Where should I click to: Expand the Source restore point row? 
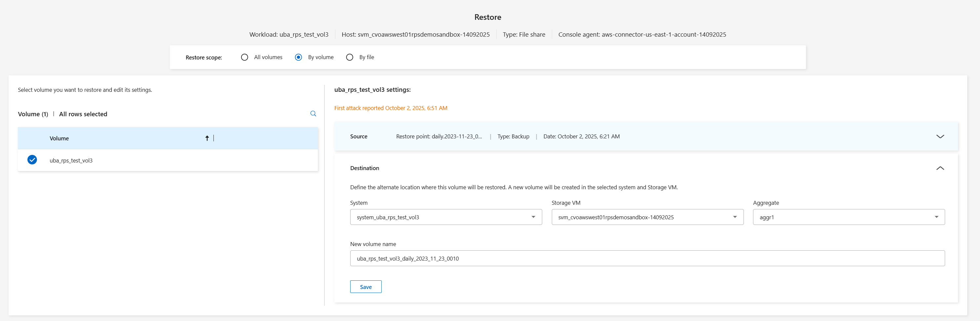point(439,136)
